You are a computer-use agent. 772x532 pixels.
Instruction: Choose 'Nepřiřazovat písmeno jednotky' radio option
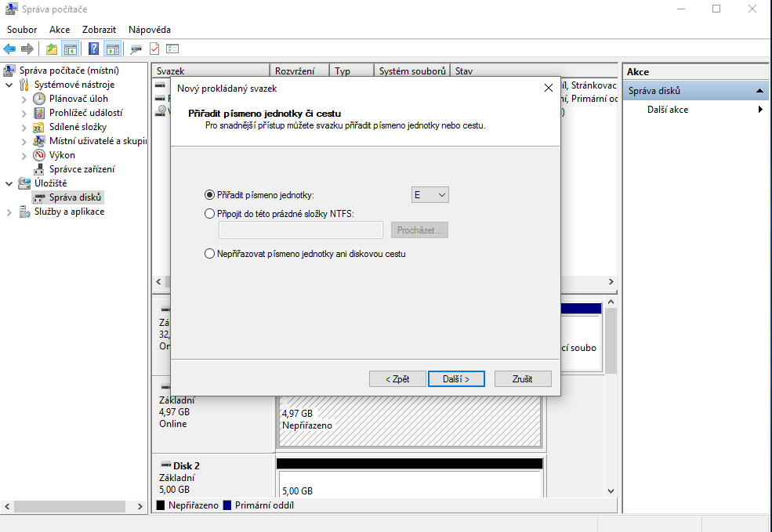click(209, 254)
